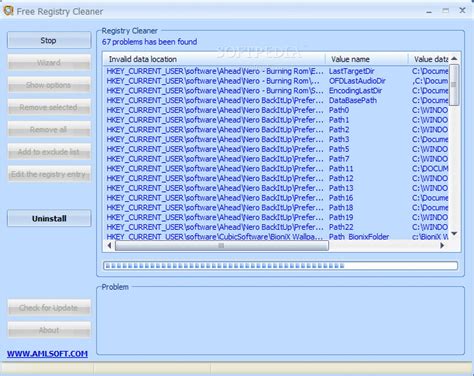Select the row with Path18 value
The width and height of the screenshot is (474, 376).
tap(277, 208)
